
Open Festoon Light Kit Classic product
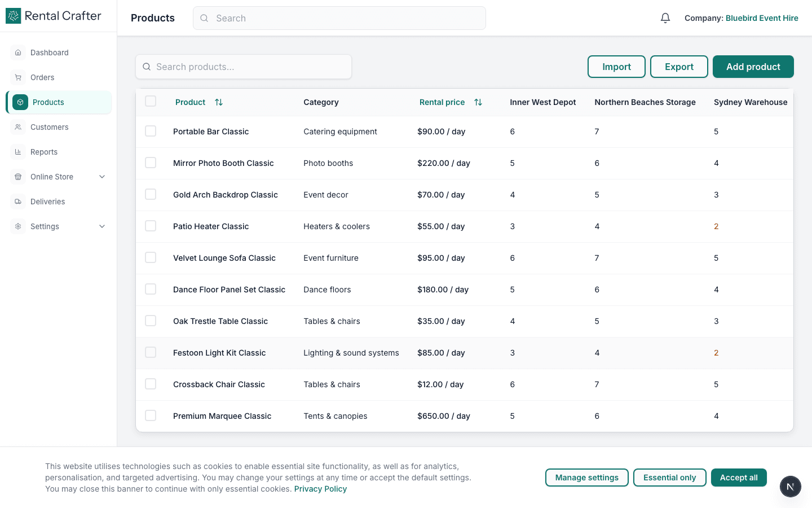tap(219, 353)
